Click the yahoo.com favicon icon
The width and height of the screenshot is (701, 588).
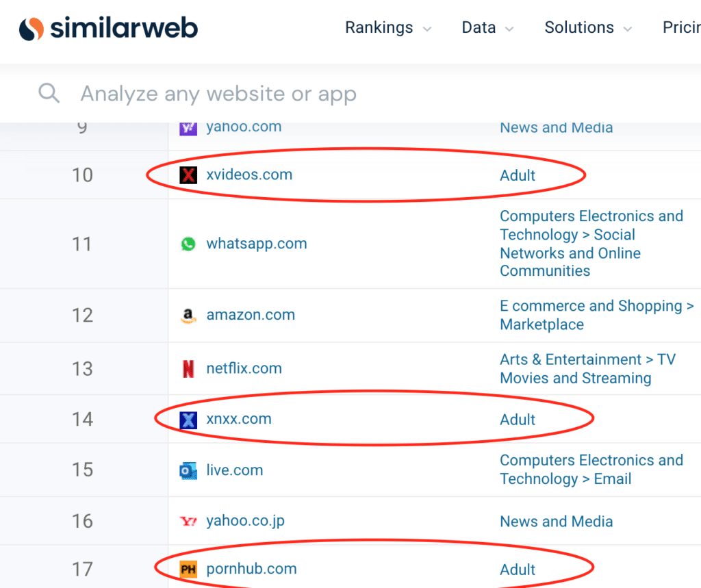(188, 128)
